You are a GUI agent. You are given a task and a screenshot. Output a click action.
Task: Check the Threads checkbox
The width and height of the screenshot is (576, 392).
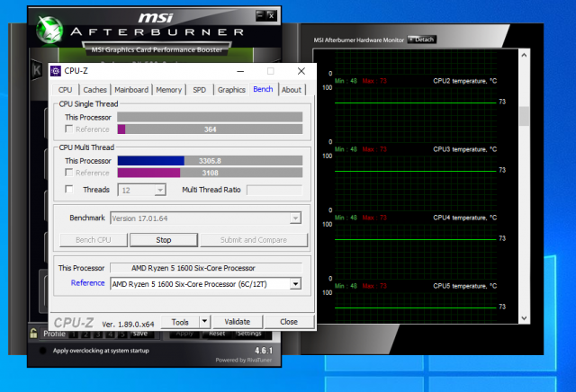(70, 190)
